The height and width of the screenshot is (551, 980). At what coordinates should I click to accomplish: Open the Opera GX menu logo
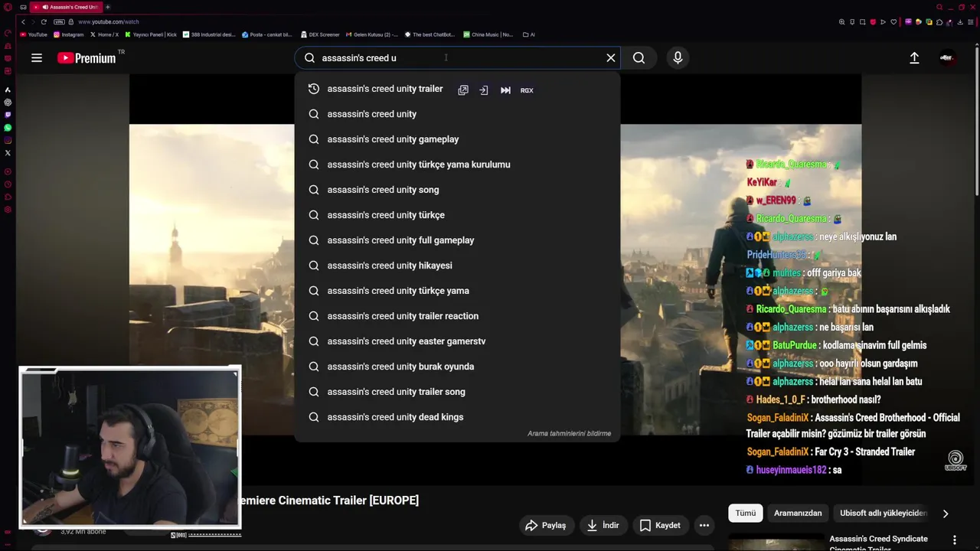point(8,7)
